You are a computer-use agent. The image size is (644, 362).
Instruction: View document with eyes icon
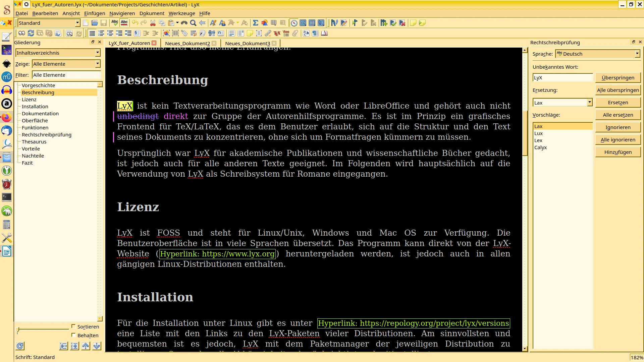[22, 33]
